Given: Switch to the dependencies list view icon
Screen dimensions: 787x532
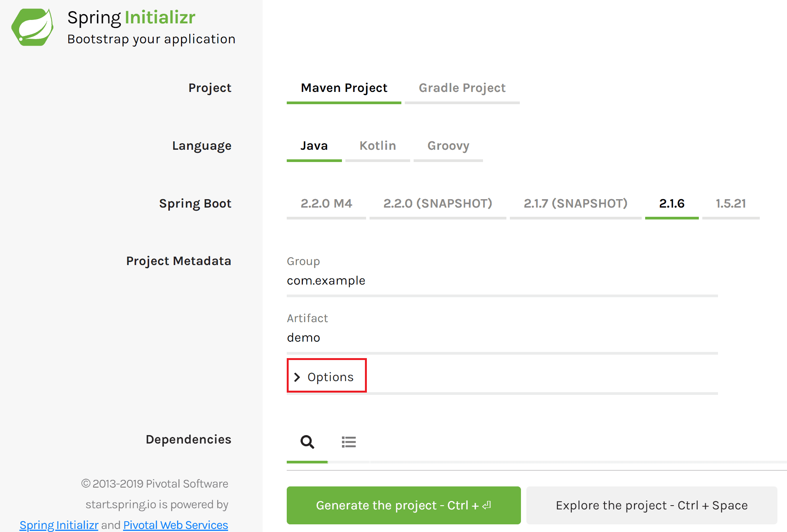Looking at the screenshot, I should point(348,442).
